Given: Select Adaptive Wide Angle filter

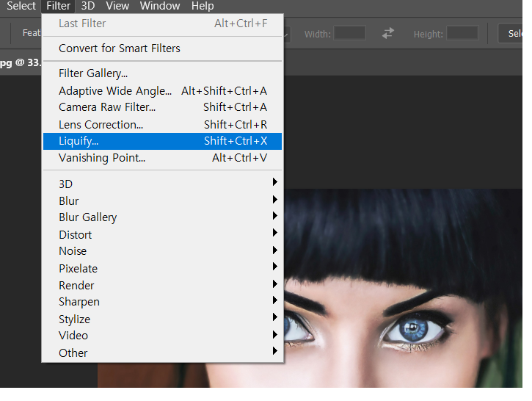Looking at the screenshot, I should (x=162, y=90).
